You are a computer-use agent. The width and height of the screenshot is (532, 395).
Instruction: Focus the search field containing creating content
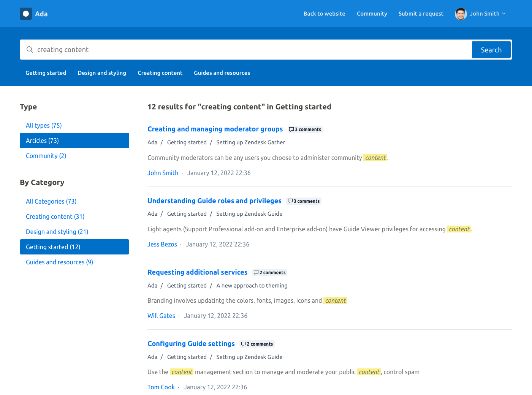[251, 50]
